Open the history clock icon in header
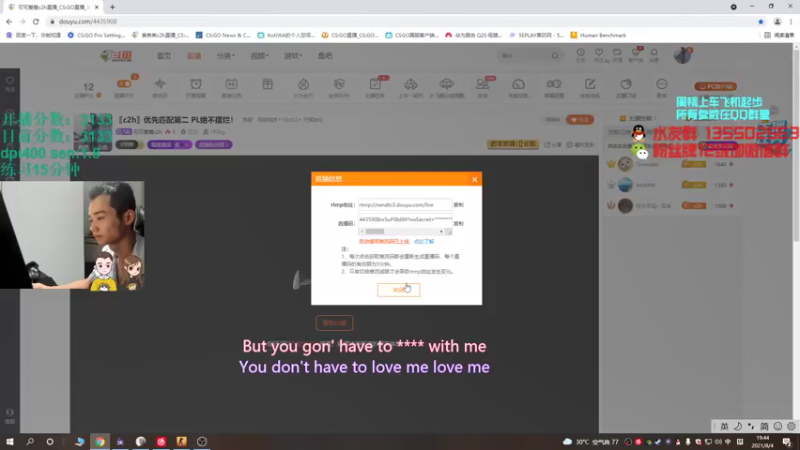The height and width of the screenshot is (450, 800). (581, 55)
